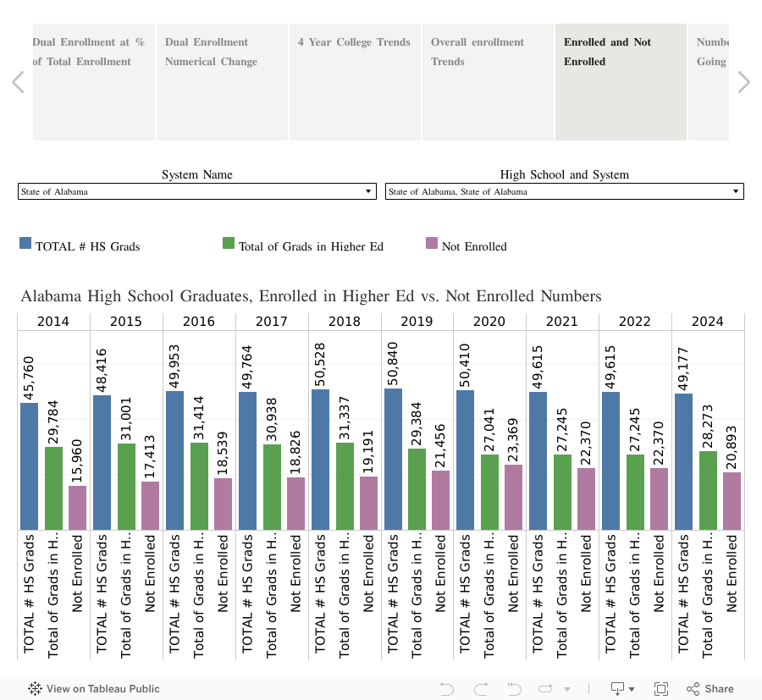Toggle full screen mode icon
The image size is (762, 700).
coord(662,688)
